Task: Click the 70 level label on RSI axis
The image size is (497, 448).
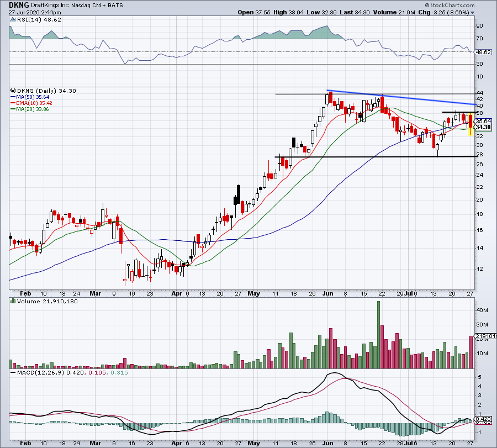Action: click(479, 39)
